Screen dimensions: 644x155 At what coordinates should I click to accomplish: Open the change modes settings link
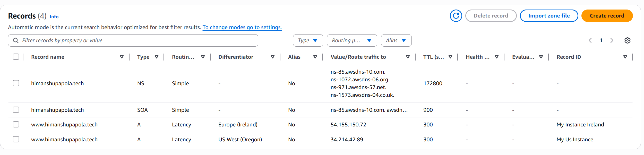point(242,27)
